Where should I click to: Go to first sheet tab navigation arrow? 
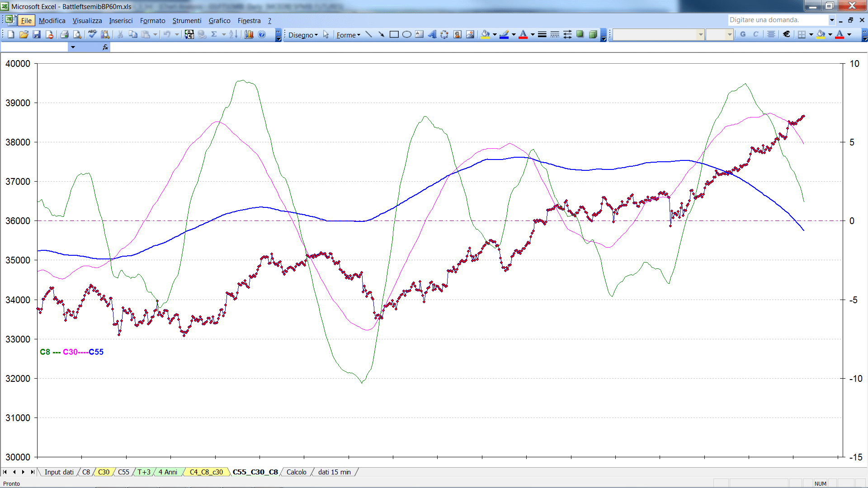5,472
